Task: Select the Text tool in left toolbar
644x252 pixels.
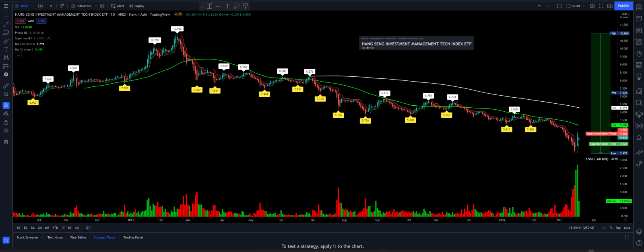Action: (x=6, y=49)
